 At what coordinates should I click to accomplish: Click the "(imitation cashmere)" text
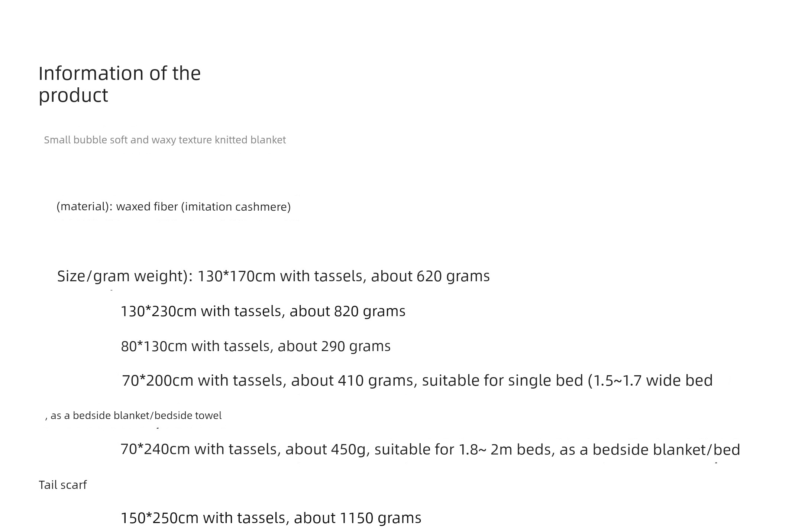point(236,207)
